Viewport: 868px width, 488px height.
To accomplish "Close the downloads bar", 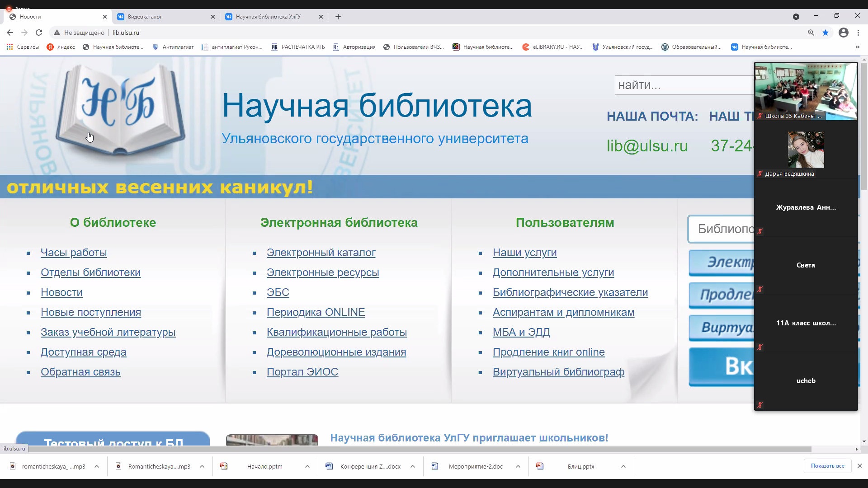I will [860, 466].
